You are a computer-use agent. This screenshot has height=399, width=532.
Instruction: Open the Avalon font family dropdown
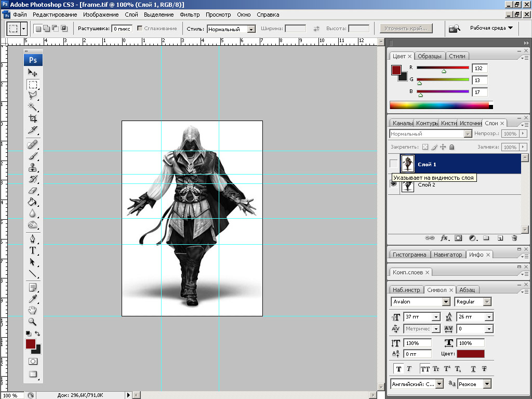446,302
